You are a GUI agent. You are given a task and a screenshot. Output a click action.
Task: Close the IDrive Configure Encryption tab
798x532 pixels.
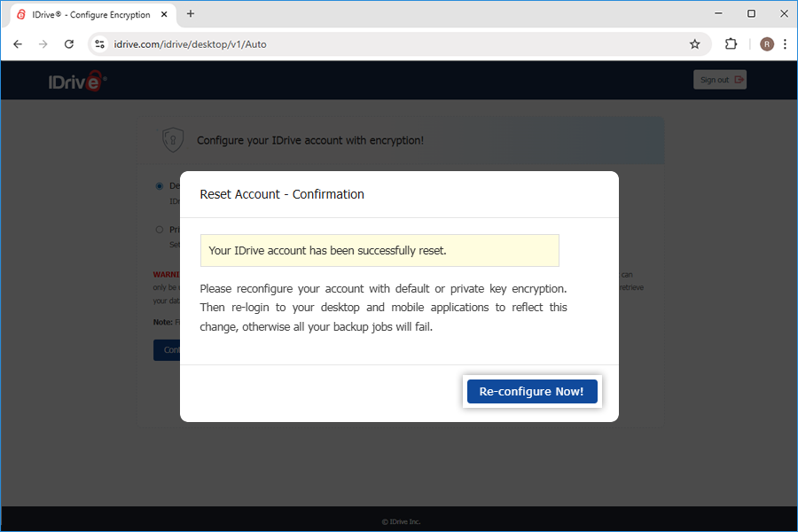click(164, 14)
